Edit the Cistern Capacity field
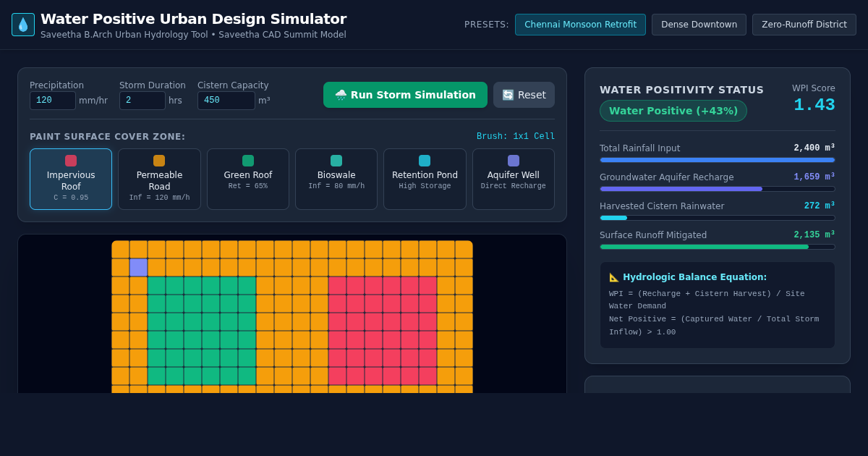Image resolution: width=868 pixels, height=456 pixels. tap(226, 101)
